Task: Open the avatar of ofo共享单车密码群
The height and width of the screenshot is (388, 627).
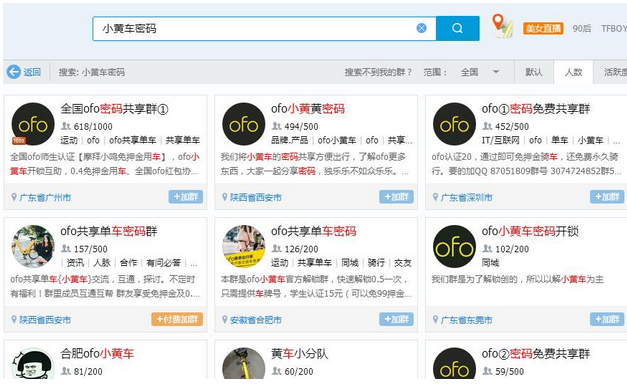Action: click(33, 246)
